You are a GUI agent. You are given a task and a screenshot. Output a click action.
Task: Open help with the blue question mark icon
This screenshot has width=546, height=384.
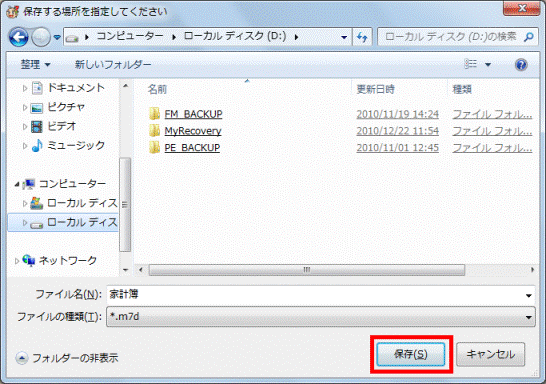pos(521,65)
